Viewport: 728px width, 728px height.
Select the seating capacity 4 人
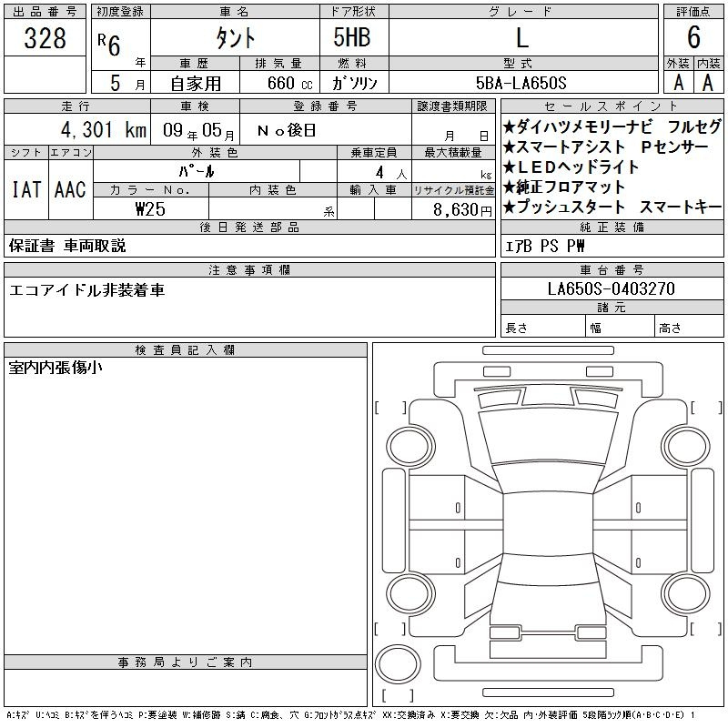pyautogui.click(x=391, y=173)
